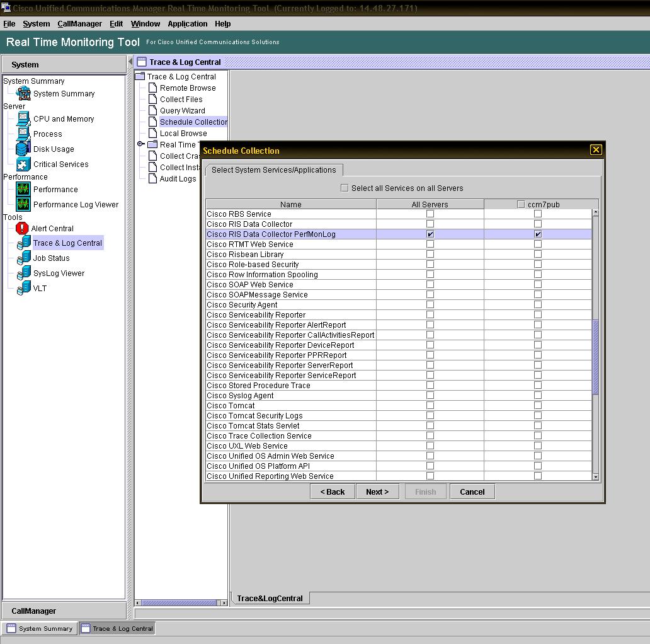
Task: Click the tree pane horizontal scrollbar thumb
Action: 179,602
